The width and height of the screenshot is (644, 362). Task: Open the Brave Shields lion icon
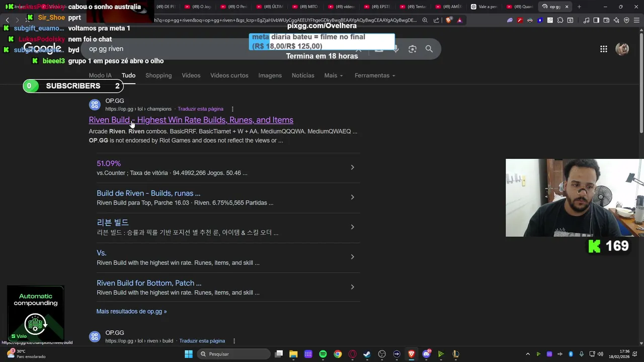click(449, 20)
